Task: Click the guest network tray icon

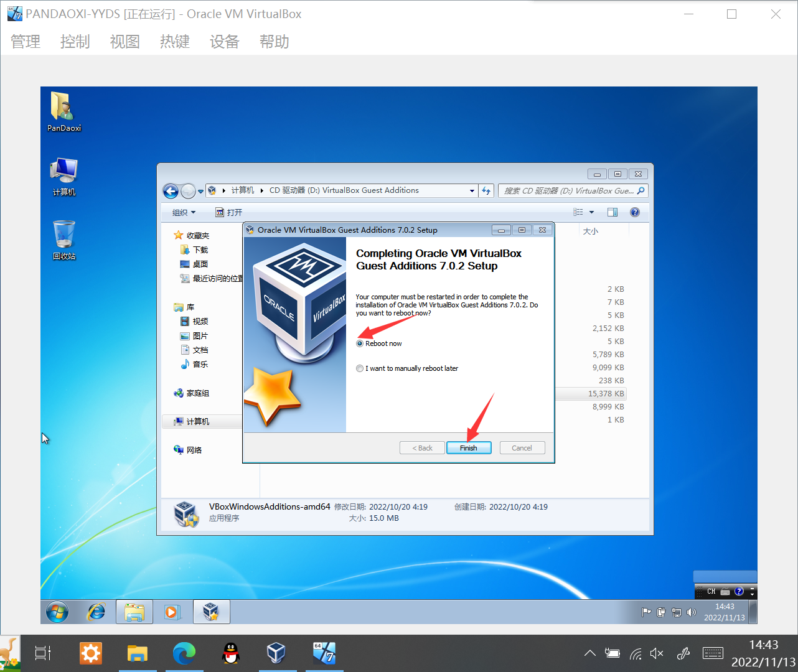Action: coord(677,612)
